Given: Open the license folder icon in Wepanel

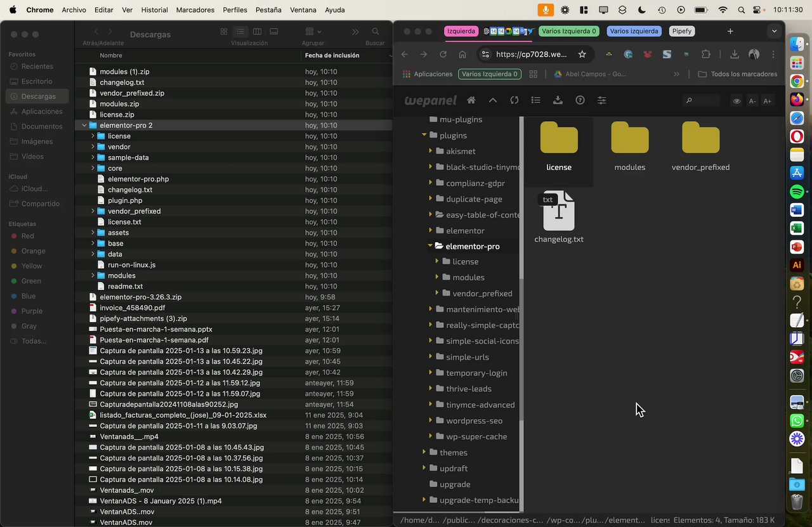Looking at the screenshot, I should pos(559,138).
